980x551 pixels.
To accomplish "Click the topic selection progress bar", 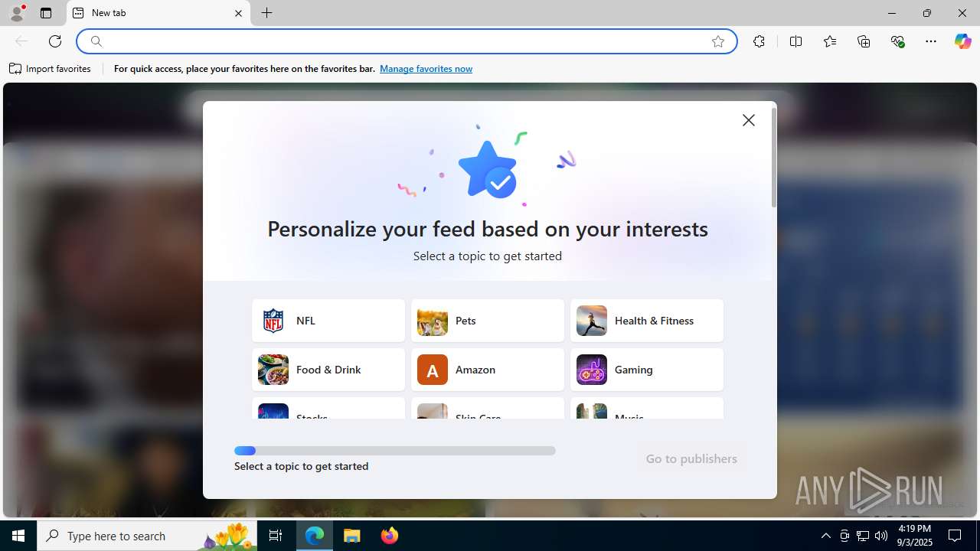I will [x=395, y=451].
